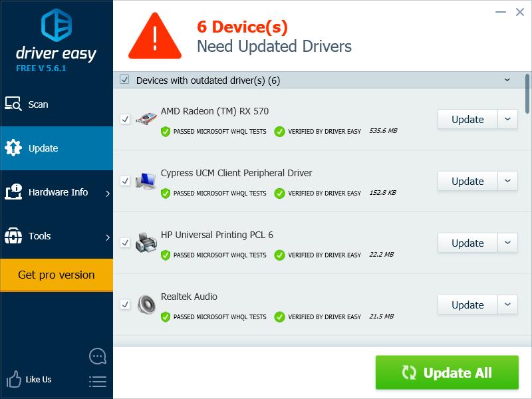This screenshot has height=399, width=532.
Task: Click WHQL shield icon for Realtek Audio
Action: coord(165,317)
